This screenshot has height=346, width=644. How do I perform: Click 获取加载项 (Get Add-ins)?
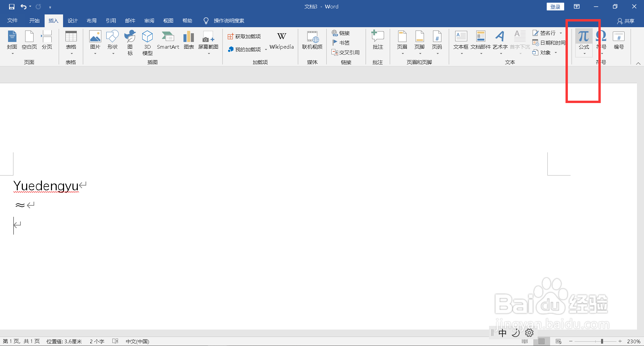coord(244,36)
